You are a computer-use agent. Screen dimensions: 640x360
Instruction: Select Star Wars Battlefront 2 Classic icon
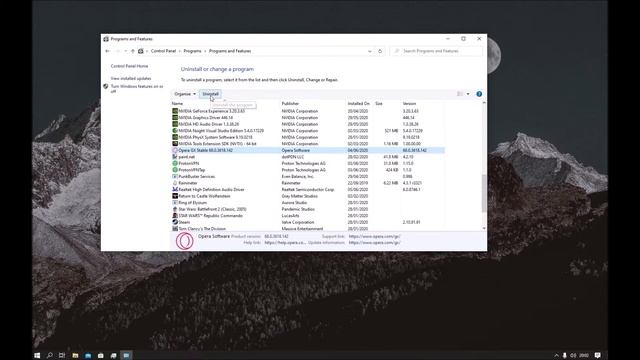175,209
